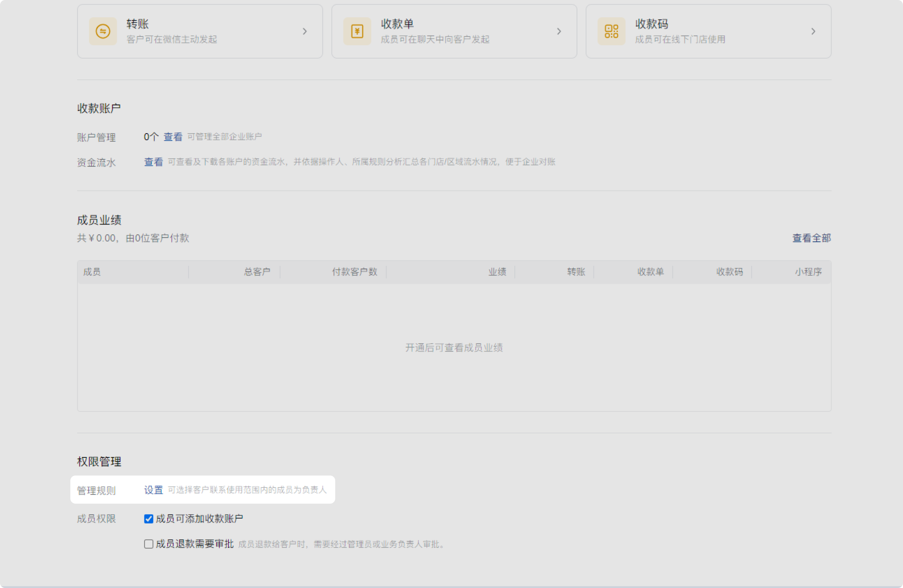Click 查看全部 for member performance
This screenshot has width=903, height=588.
pos(811,238)
